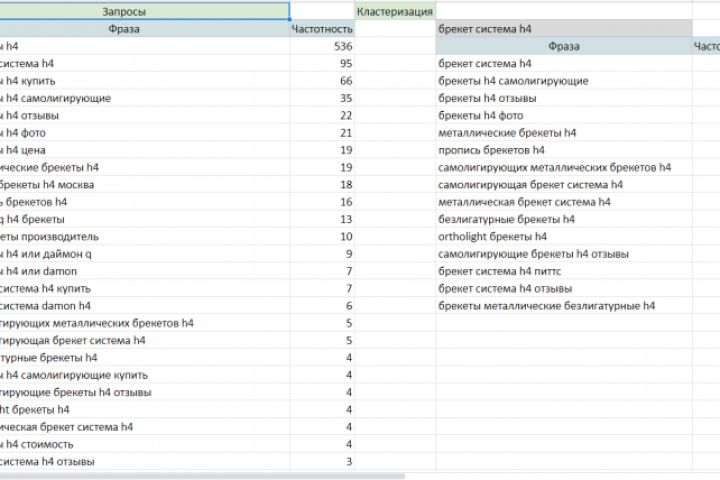This screenshot has width=720, height=480.
Task: Select cluster phrase "брекет система h4 отзывы"
Action: coord(564,288)
